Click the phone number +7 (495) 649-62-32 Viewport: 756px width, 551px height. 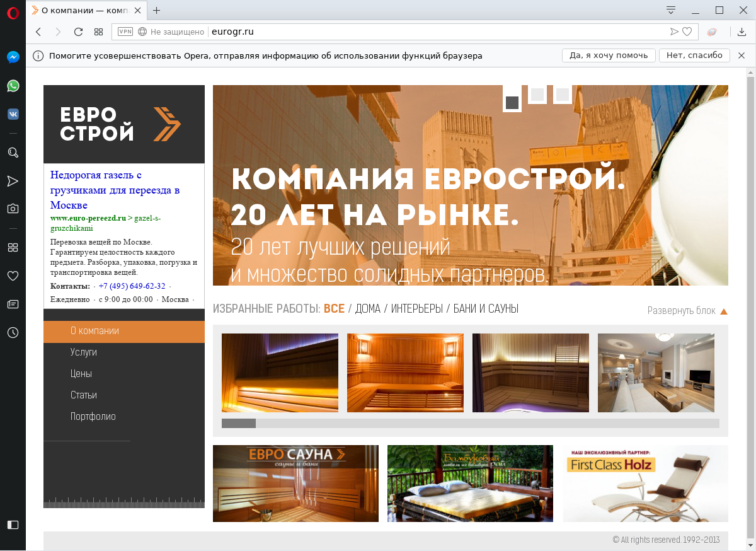pos(132,286)
